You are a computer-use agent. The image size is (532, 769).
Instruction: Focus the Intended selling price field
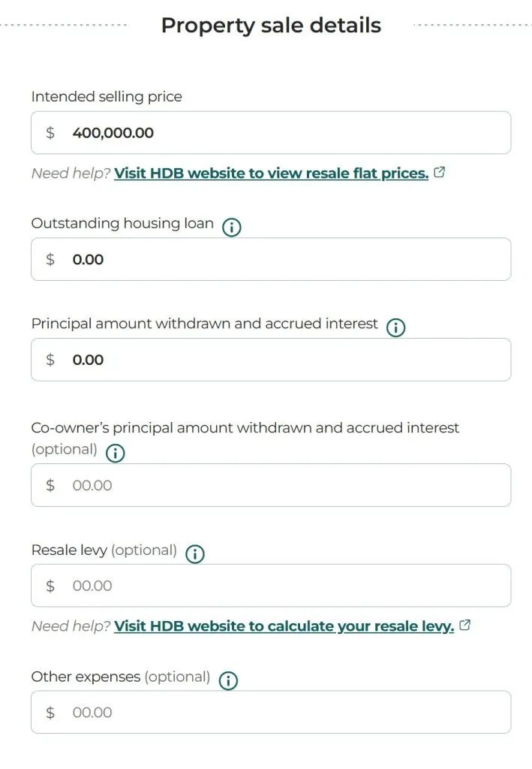(x=271, y=132)
